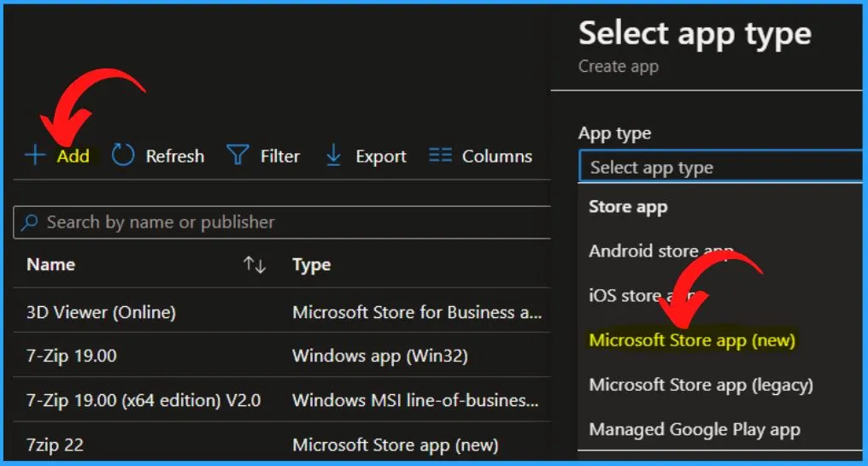Focus the Search by name or publisher field
868x466 pixels.
click(282, 223)
